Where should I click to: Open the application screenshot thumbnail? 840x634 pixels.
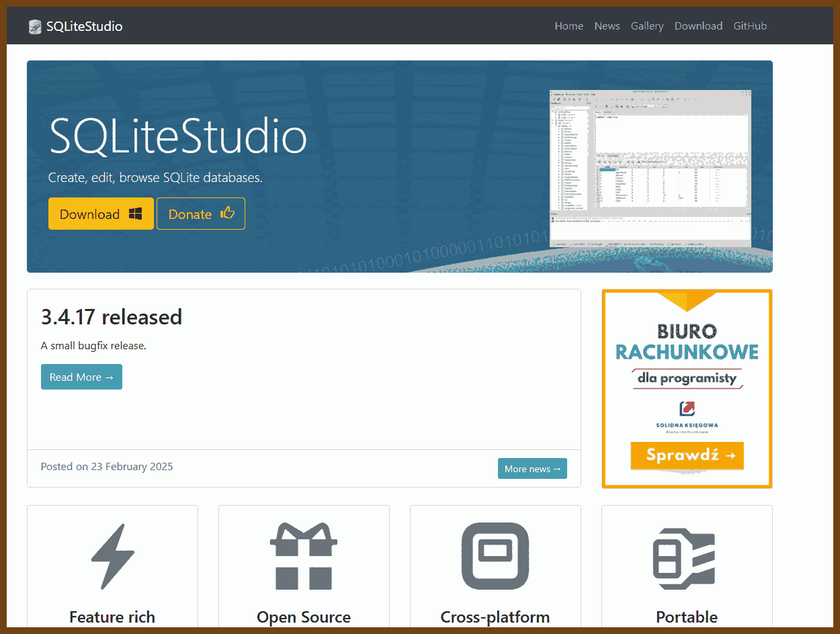click(650, 169)
